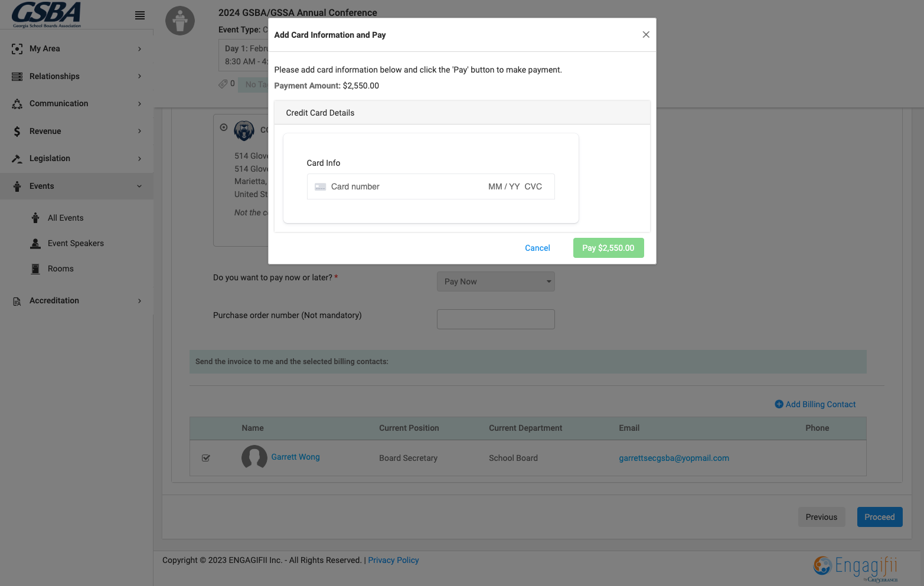Go back with the Previous button
924x586 pixels.
pos(821,517)
